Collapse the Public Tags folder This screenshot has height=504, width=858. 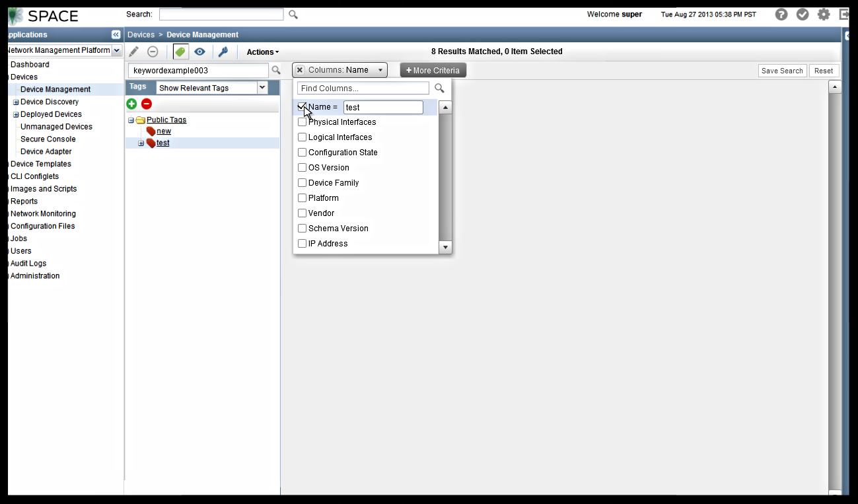(x=131, y=120)
